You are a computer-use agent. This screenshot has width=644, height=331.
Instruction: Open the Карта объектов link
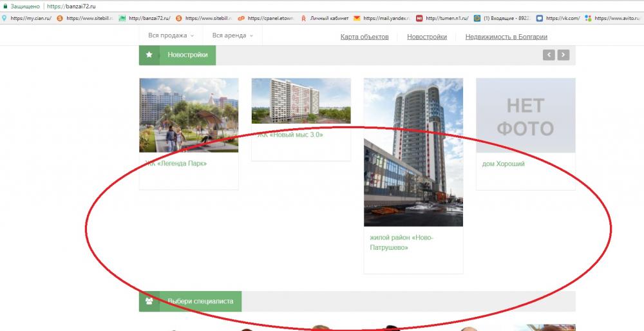click(x=365, y=37)
